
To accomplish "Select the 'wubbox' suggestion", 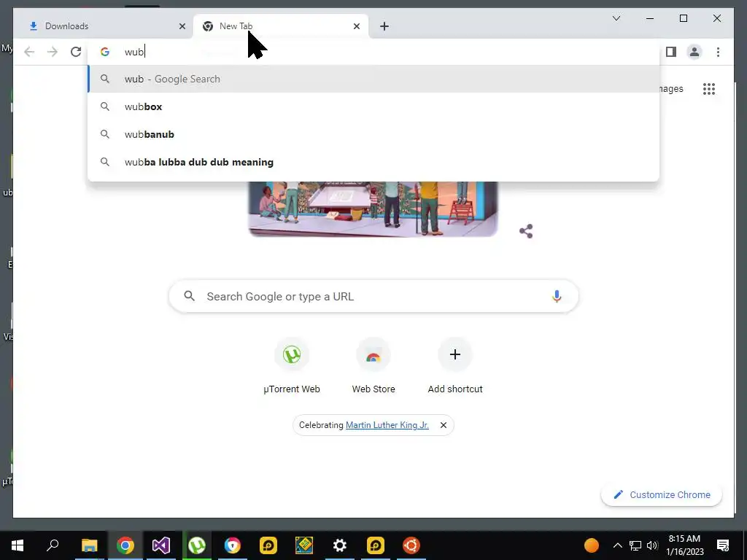I will point(373,106).
